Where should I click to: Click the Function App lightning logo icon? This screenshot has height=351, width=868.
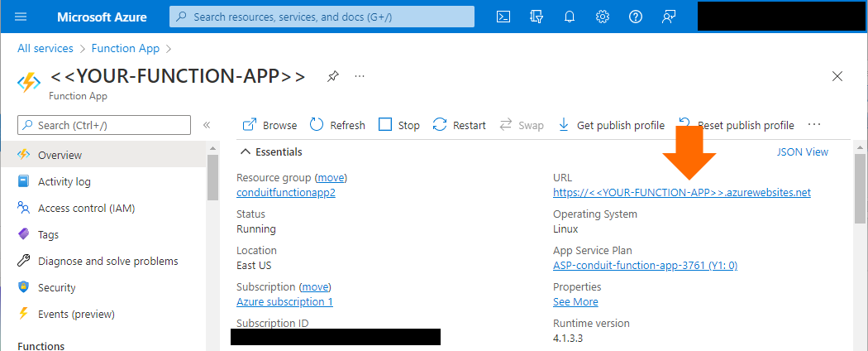(29, 84)
